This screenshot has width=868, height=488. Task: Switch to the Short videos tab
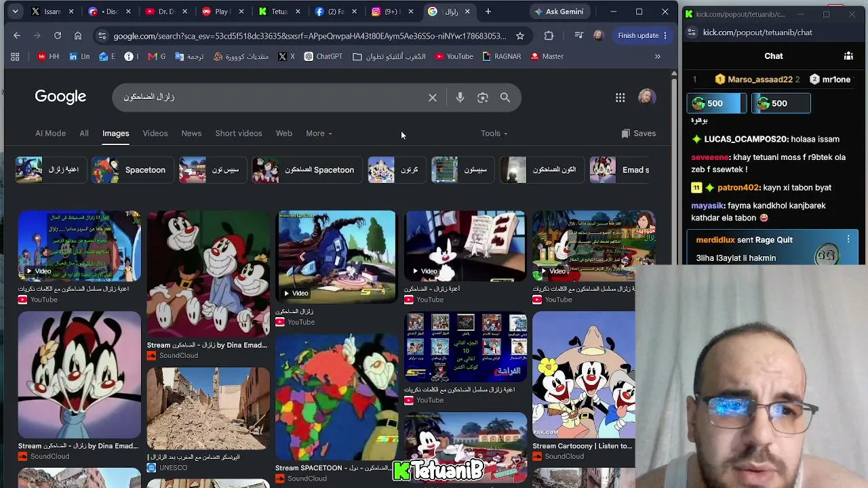[239, 134]
